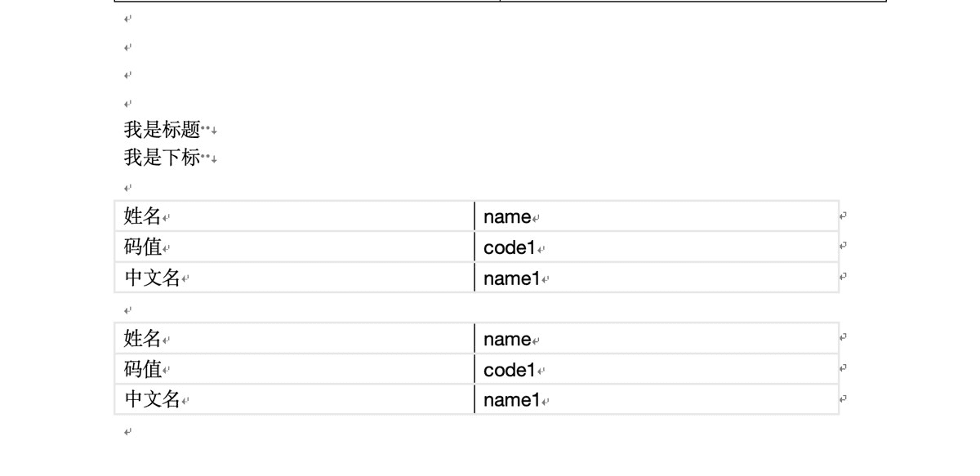980x476 pixels.
Task: Click the empty line directly below "我是下标"
Action: (x=128, y=188)
